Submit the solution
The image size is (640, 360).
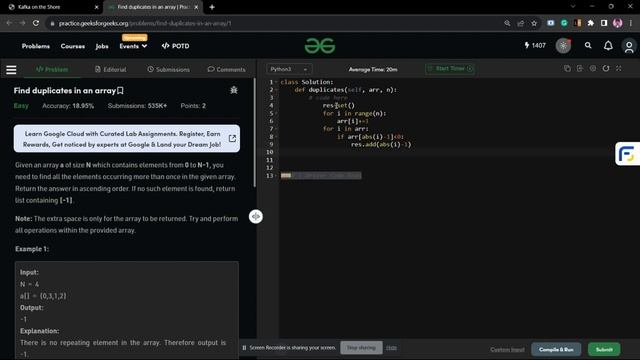pos(604,349)
